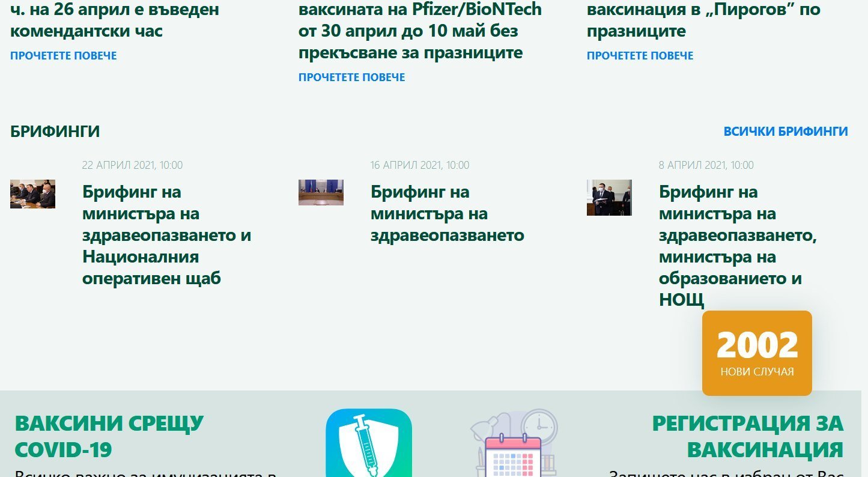Open the ВСИЧКИ БРИФИНГИ link

tap(785, 132)
